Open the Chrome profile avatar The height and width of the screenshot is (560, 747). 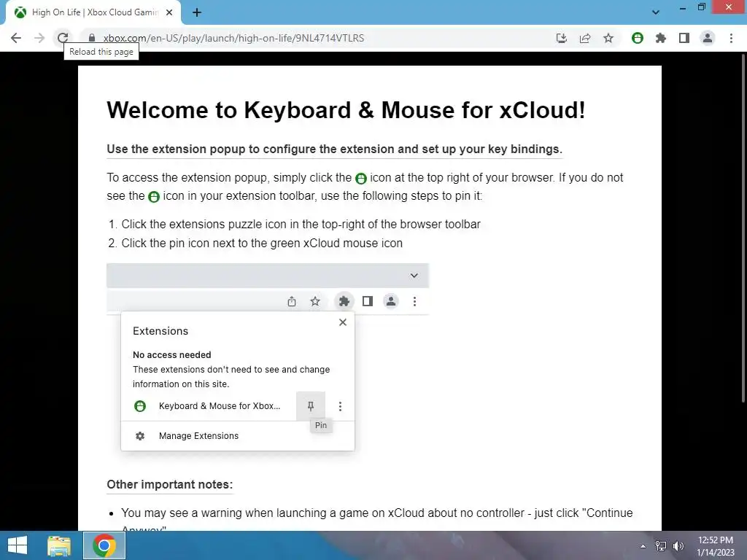tap(708, 38)
